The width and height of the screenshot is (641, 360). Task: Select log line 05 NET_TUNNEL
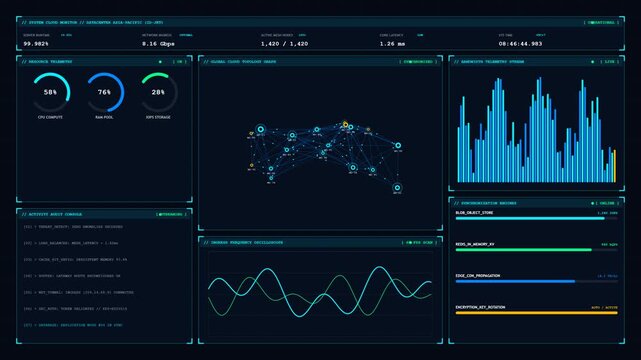tap(78, 293)
